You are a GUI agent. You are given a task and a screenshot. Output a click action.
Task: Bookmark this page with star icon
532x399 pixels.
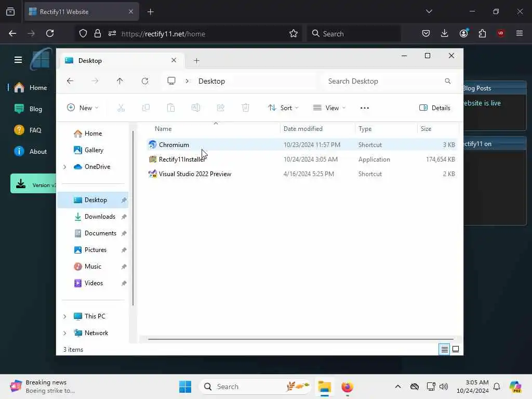294,34
